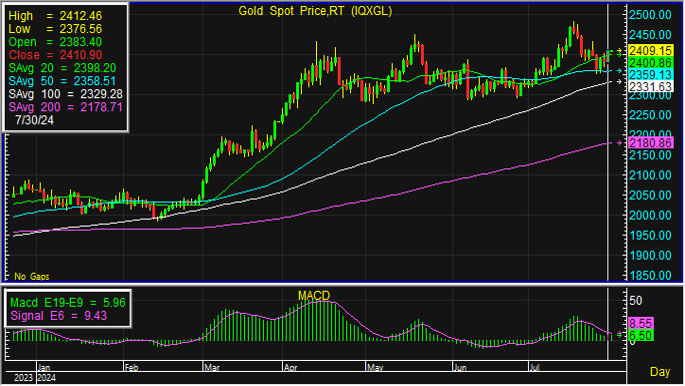Click the white 2331.63 average label
The width and height of the screenshot is (685, 386).
coord(650,86)
